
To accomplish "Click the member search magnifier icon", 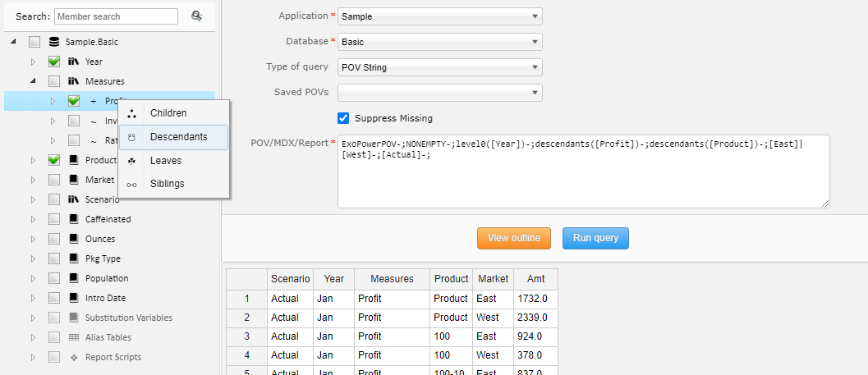I will point(196,16).
